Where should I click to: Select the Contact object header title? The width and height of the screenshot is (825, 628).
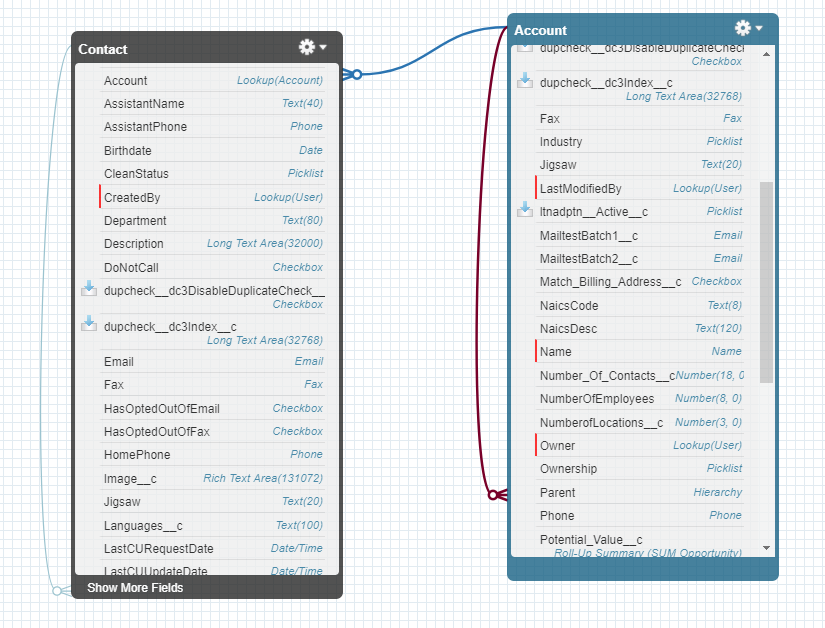103,49
